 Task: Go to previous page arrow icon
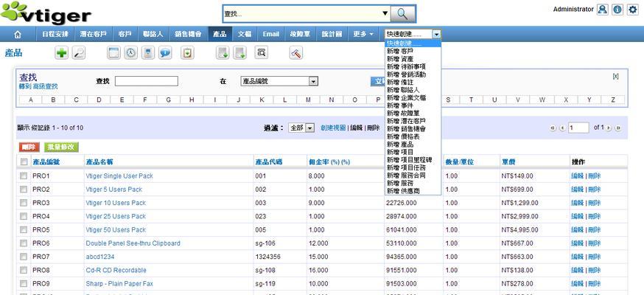coord(562,128)
